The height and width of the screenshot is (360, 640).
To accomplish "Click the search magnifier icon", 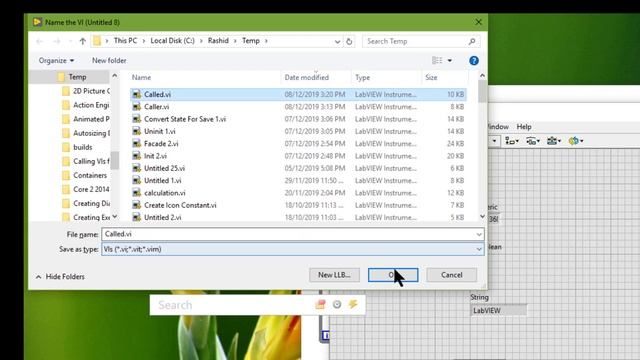I will (472, 41).
